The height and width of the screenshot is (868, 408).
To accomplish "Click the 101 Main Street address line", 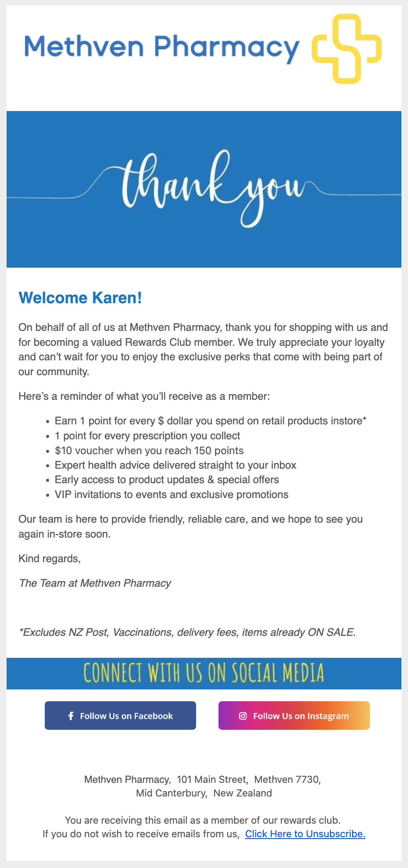I will coord(203,779).
